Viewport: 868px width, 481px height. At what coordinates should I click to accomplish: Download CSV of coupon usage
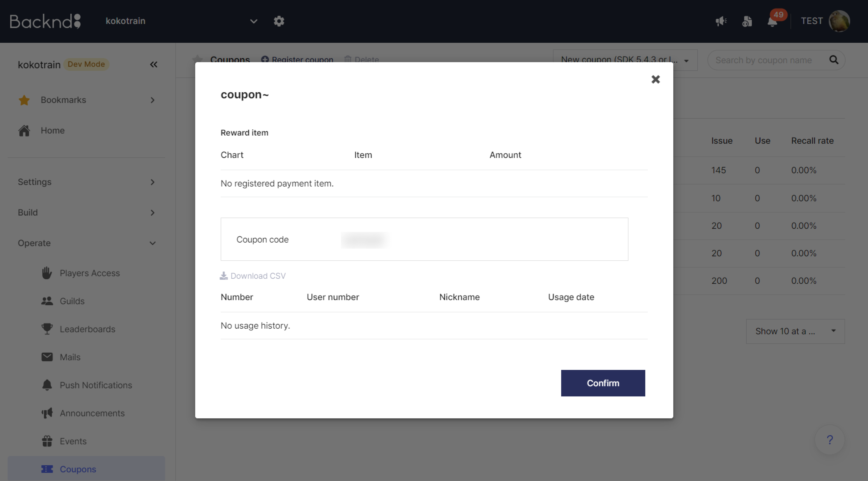click(253, 276)
